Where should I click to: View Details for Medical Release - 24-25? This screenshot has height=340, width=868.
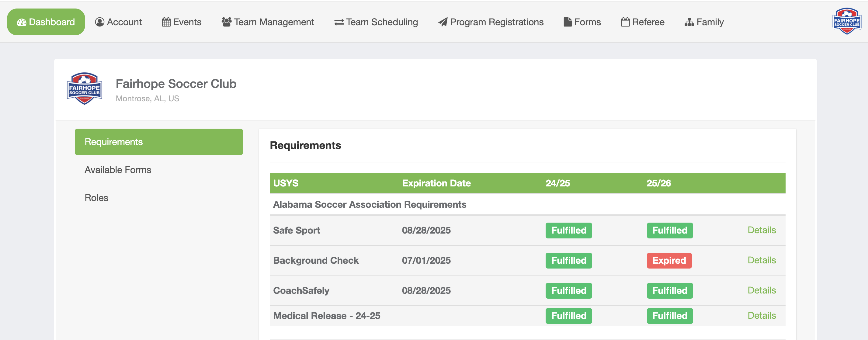(x=762, y=315)
